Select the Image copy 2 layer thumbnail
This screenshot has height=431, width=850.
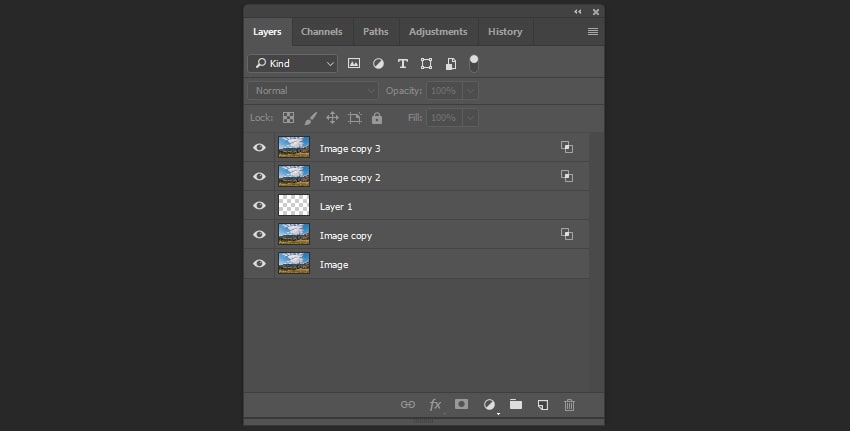[294, 177]
